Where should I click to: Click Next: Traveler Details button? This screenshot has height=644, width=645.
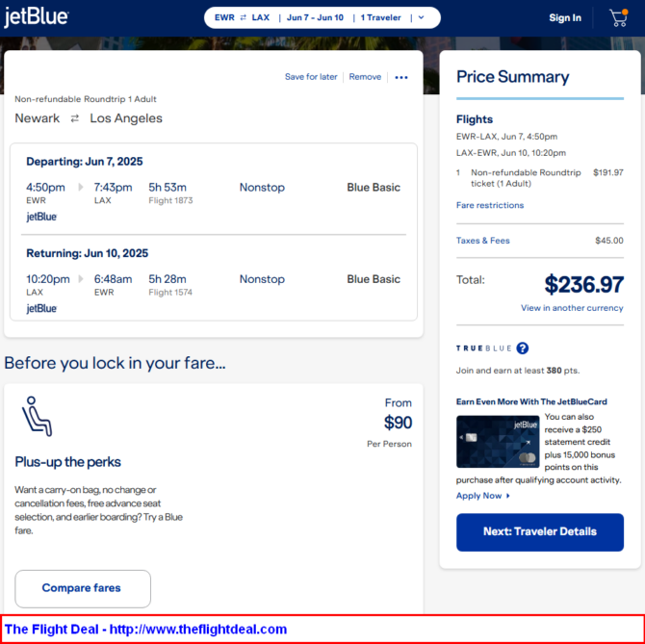click(540, 532)
